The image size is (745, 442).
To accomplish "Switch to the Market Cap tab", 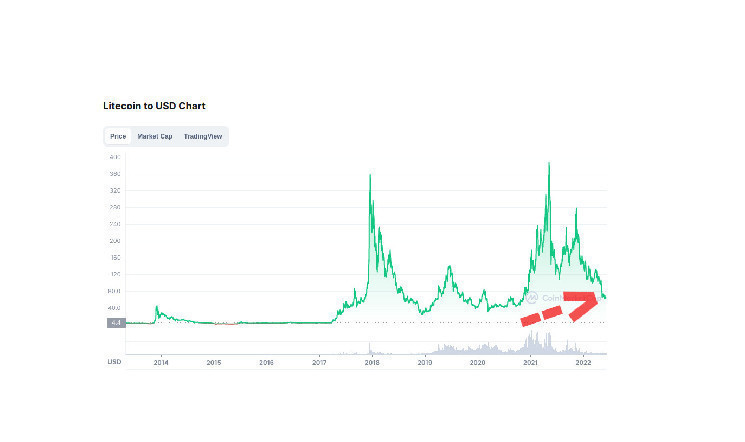I will coord(155,136).
